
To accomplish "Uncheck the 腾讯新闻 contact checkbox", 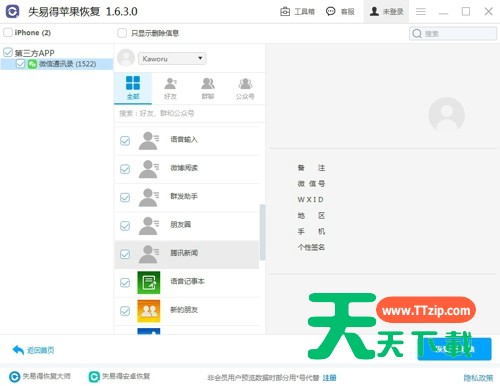I will point(125,254).
